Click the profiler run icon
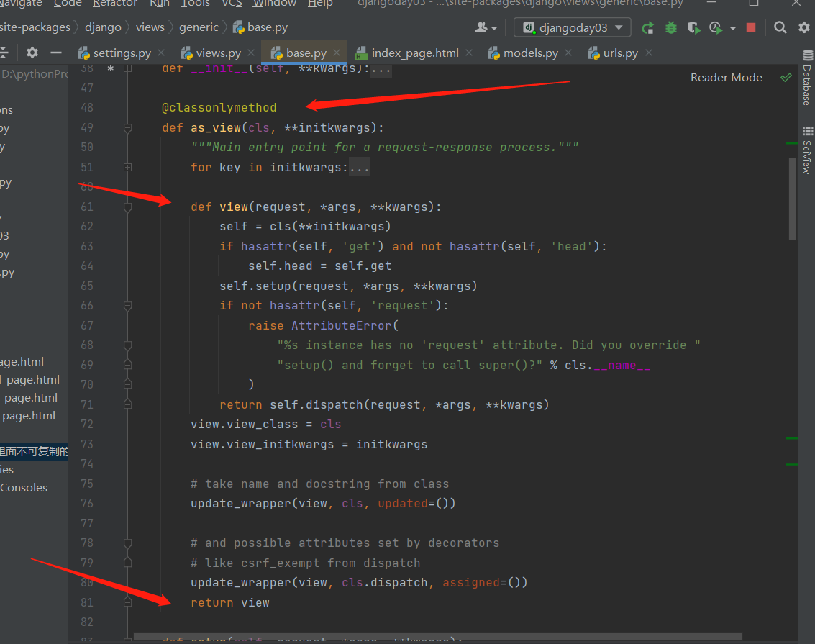Viewport: 815px width, 644px height. (x=716, y=27)
